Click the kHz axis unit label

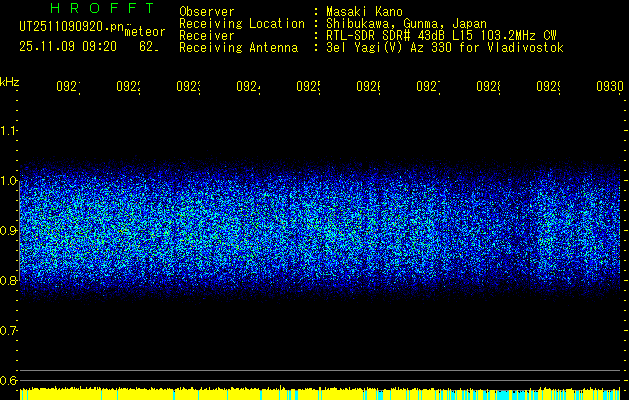(9, 83)
